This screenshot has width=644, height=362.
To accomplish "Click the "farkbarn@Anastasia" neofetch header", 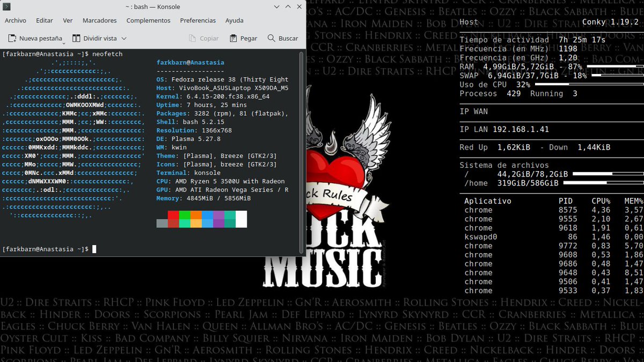I will click(x=191, y=63).
